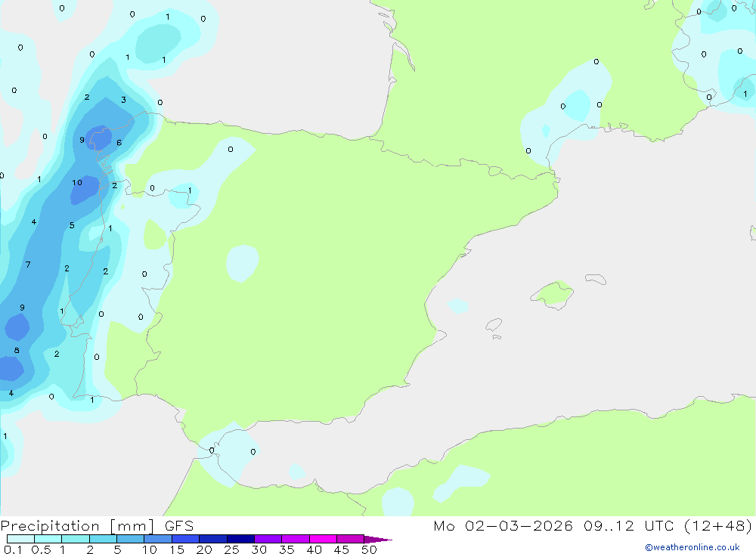This screenshot has width=756, height=554.
Task: Click the legend label '35'
Action: point(287,549)
